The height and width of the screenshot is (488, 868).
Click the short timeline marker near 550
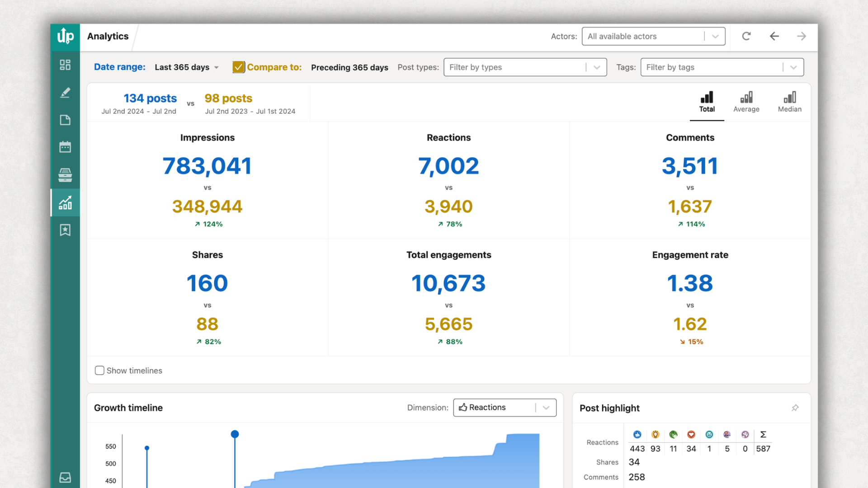click(147, 448)
